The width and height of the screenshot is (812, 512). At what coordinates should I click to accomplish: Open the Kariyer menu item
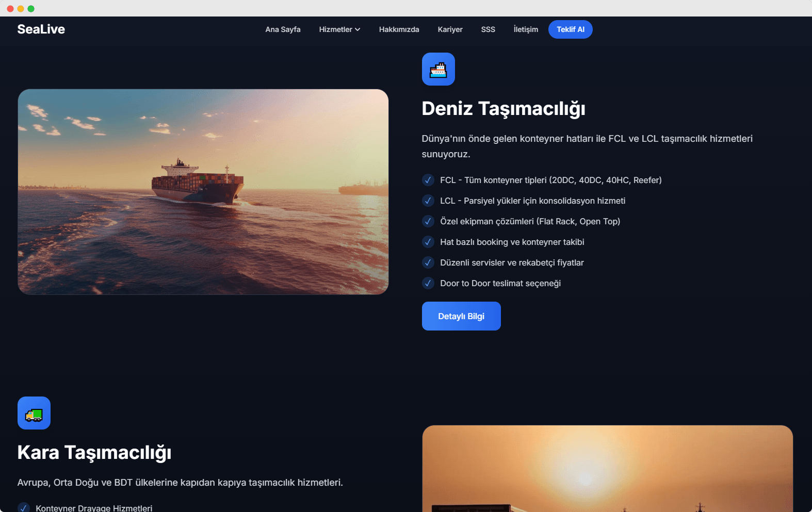450,29
